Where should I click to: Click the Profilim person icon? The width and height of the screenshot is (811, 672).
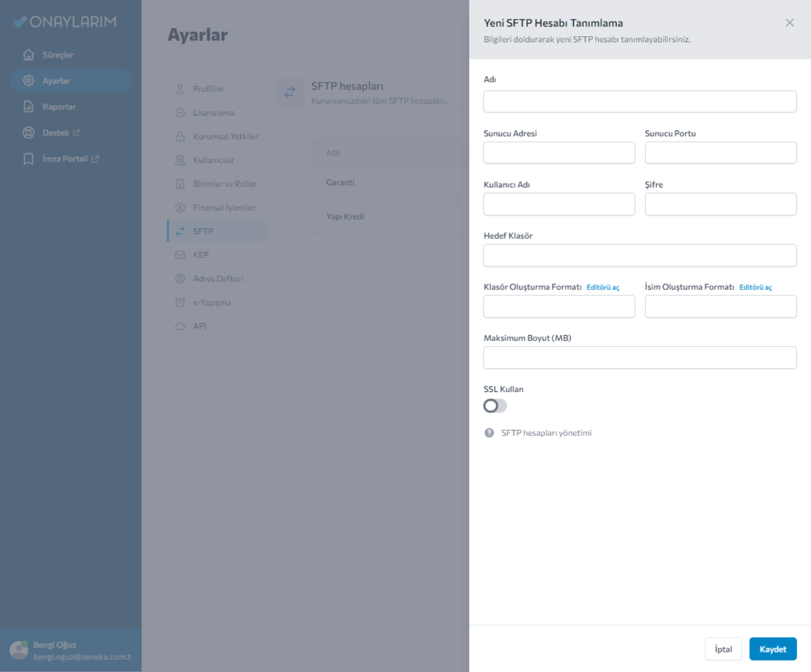coord(180,89)
